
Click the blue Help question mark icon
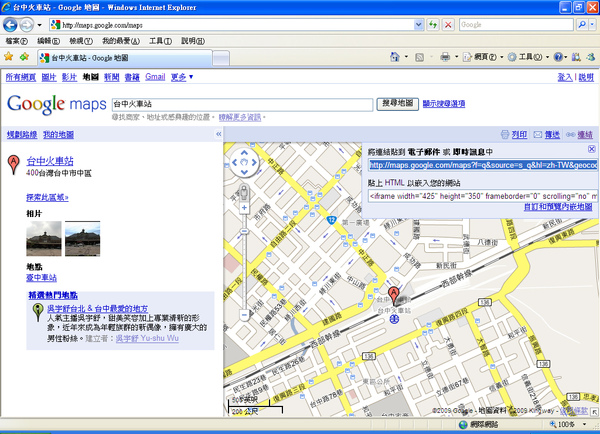[x=558, y=57]
